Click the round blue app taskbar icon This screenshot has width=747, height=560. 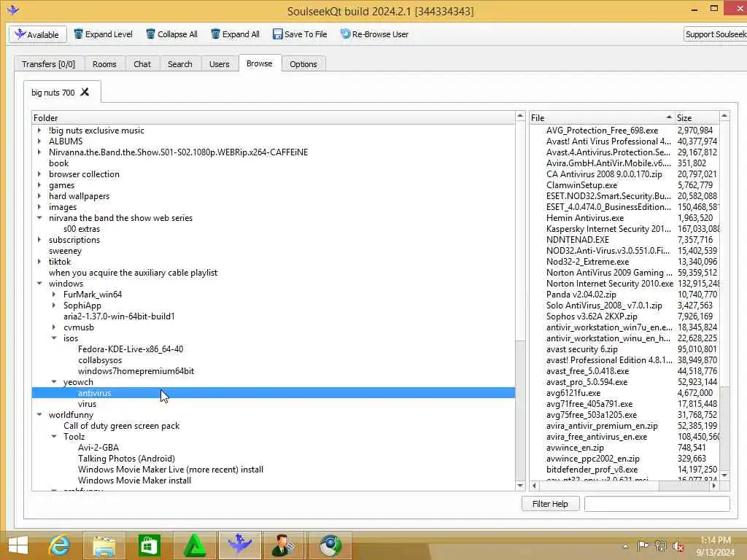pyautogui.click(x=330, y=545)
